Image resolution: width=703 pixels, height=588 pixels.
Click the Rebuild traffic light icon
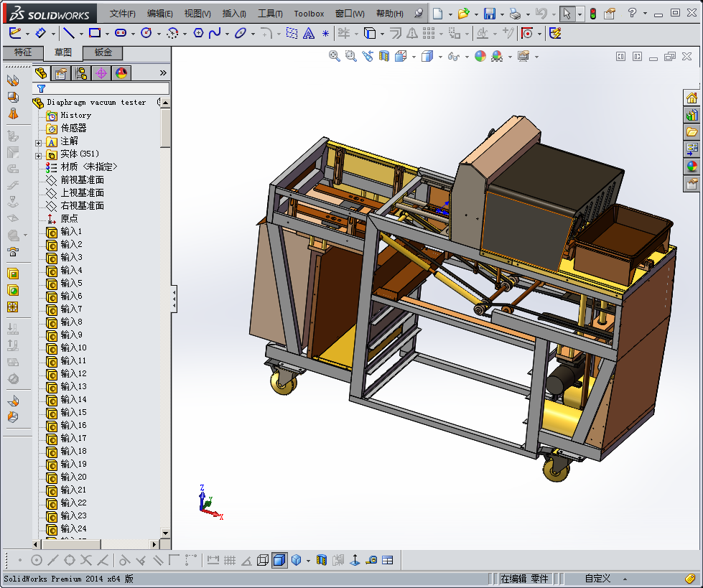click(x=592, y=14)
